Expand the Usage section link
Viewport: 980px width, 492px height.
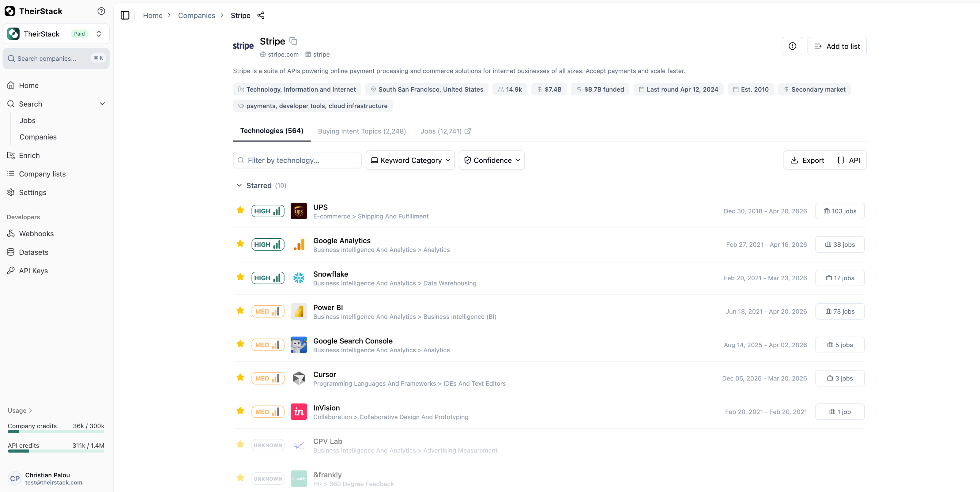point(20,411)
